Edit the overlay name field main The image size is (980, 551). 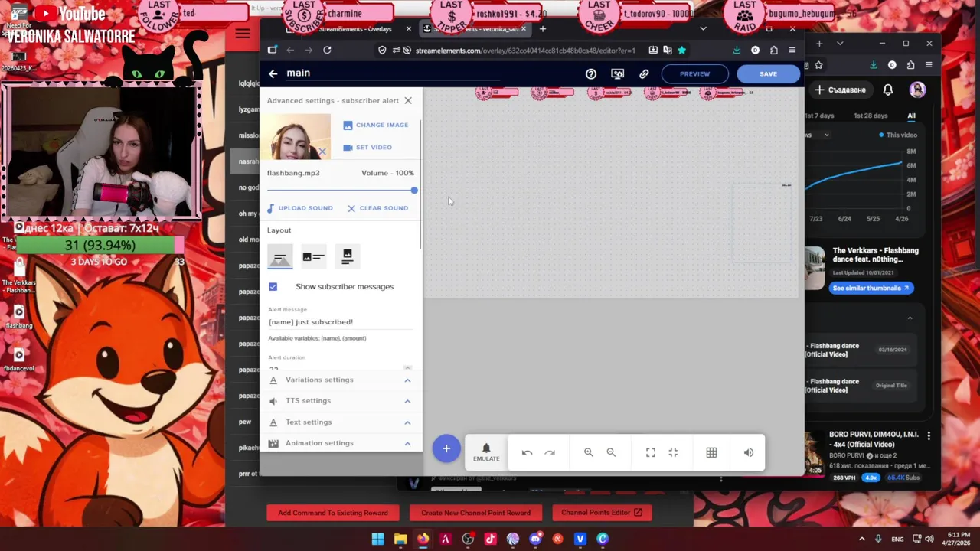coord(392,73)
